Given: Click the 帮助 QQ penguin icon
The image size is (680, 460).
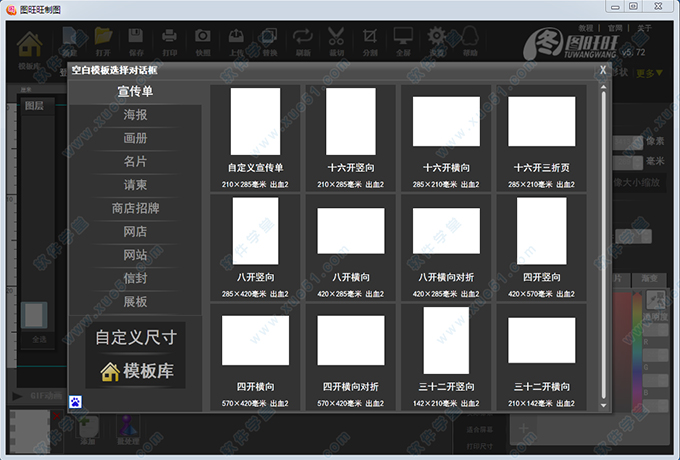Looking at the screenshot, I should click(470, 36).
